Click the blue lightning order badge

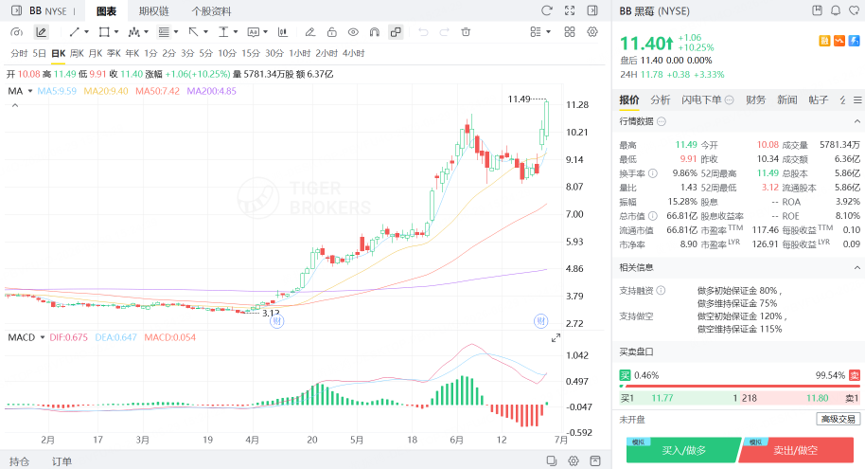854,41
